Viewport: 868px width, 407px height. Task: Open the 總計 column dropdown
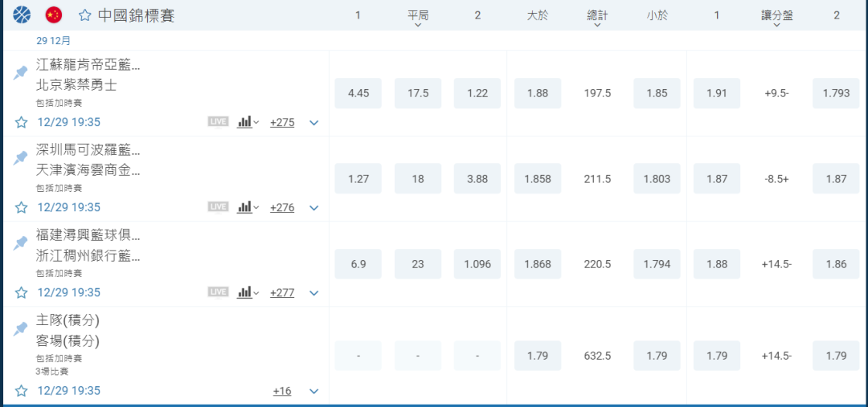597,25
